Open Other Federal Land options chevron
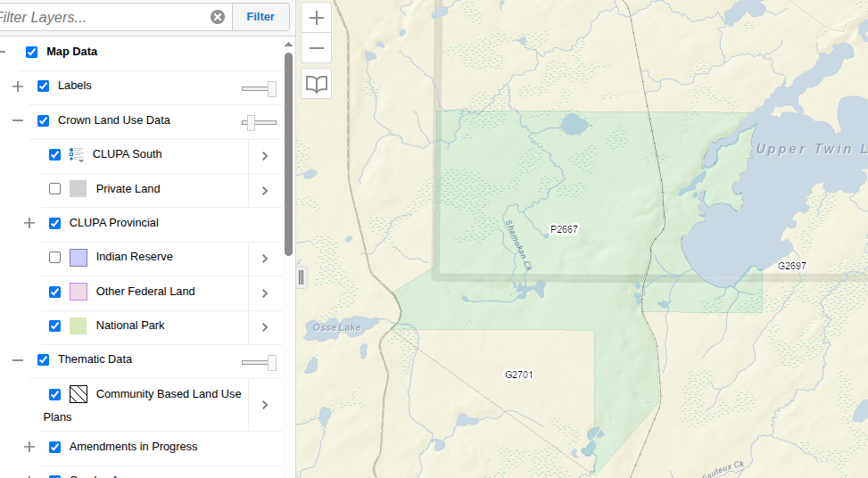Screen dimensions: 868x478 265,293
